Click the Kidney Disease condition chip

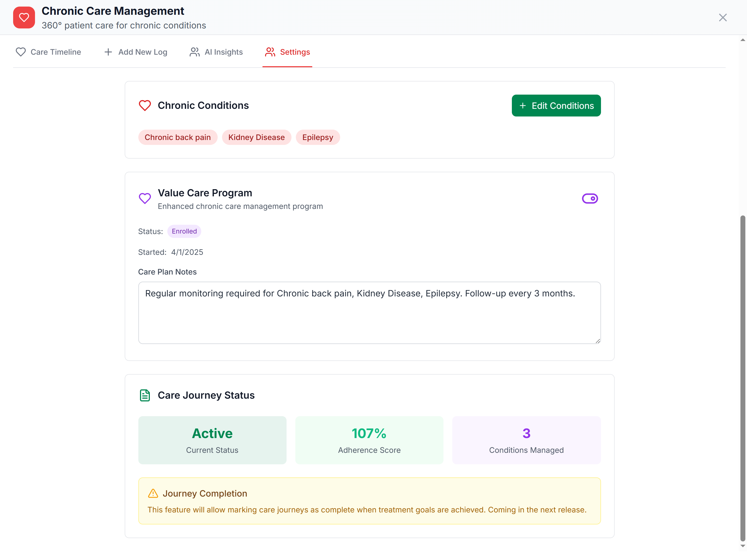256,138
